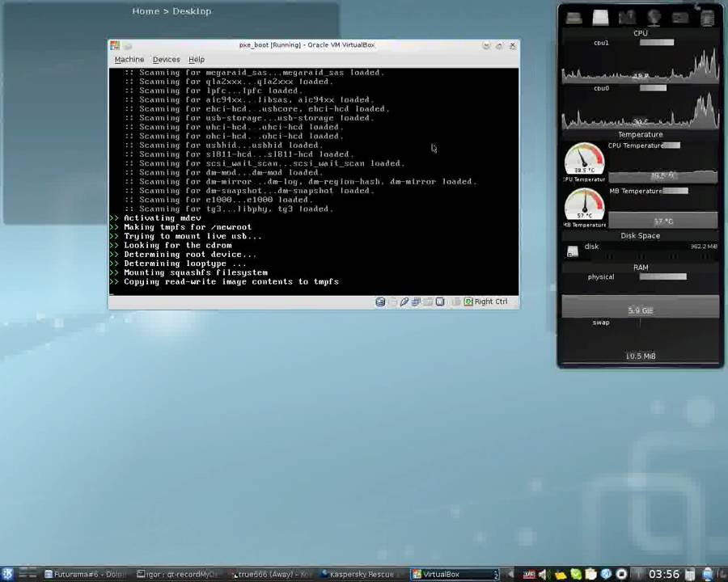Click the trash icon right of the clock
728x582 pixels.
(x=691, y=574)
